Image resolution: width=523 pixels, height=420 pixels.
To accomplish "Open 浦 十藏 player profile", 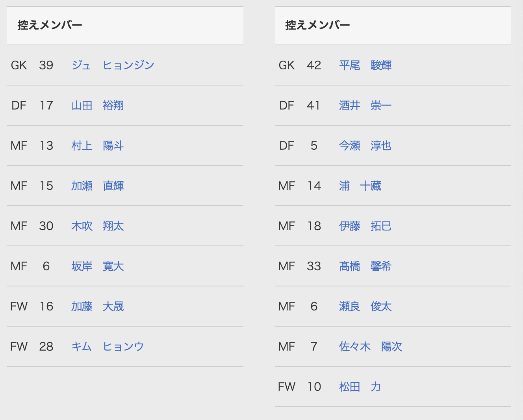I will tap(360, 186).
